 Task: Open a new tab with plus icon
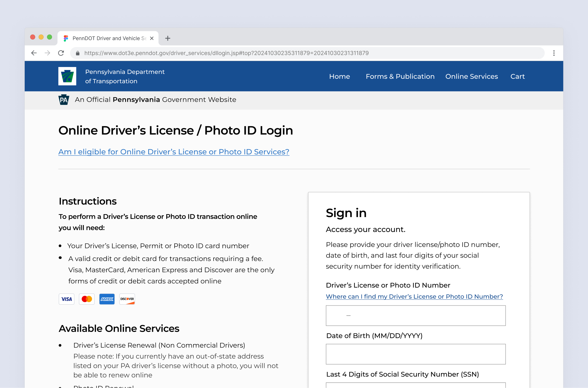[168, 38]
